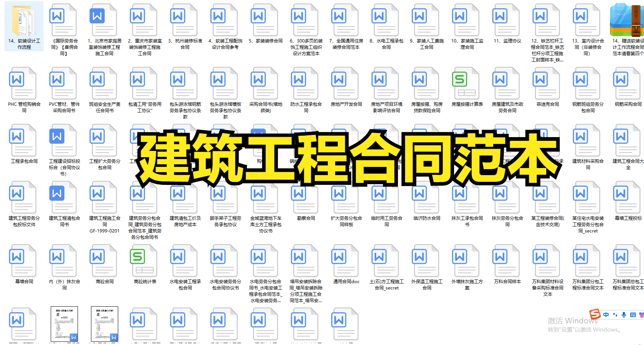This screenshot has height=345, width=644.
Task: Select the 《国际劳务合同》 Word document icon
Action: coord(63,20)
